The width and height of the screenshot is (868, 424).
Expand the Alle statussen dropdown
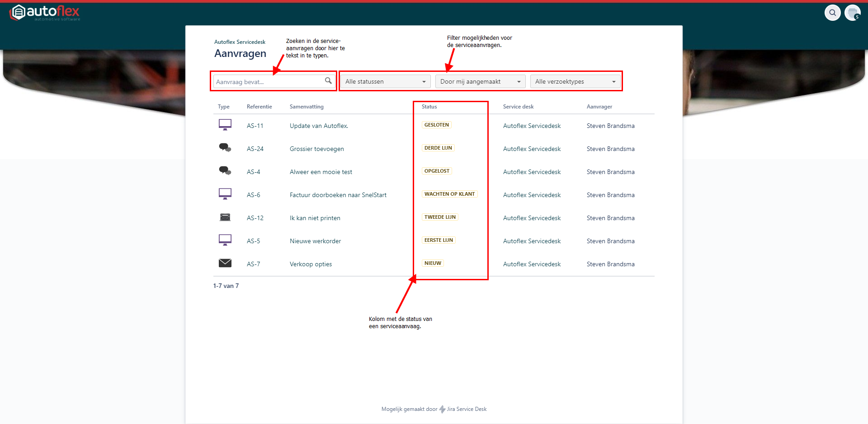coord(385,82)
